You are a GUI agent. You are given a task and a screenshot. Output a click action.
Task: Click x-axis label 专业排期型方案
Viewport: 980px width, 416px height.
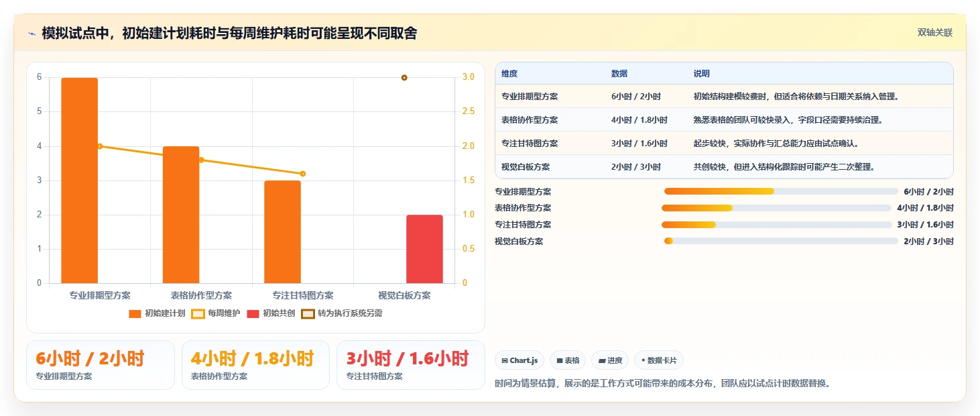pyautogui.click(x=100, y=295)
